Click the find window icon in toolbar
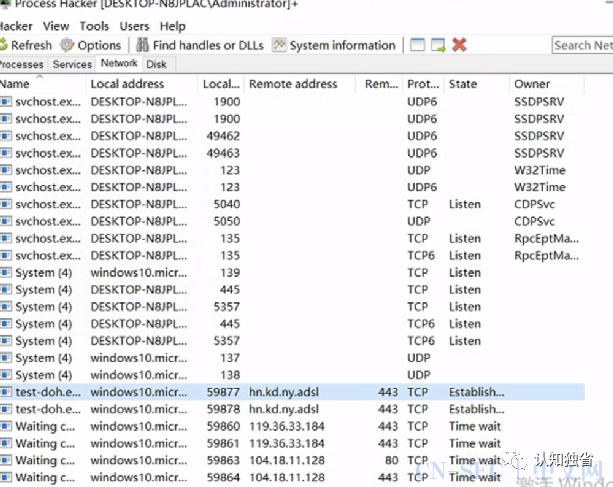 click(x=417, y=45)
